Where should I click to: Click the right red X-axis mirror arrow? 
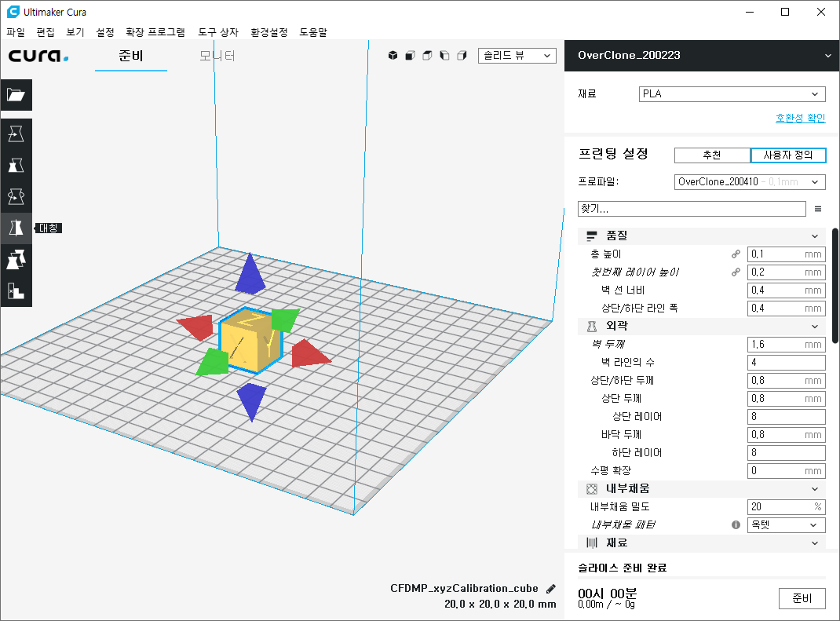pos(309,353)
